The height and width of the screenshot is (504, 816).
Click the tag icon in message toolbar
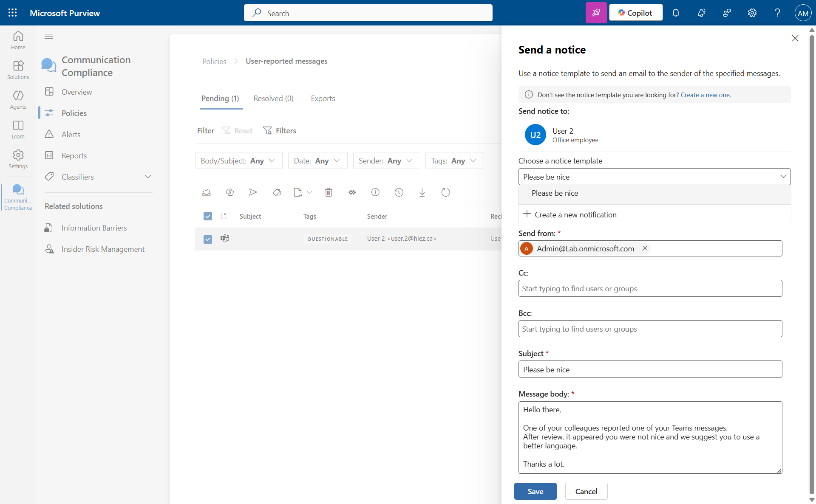[x=277, y=192]
